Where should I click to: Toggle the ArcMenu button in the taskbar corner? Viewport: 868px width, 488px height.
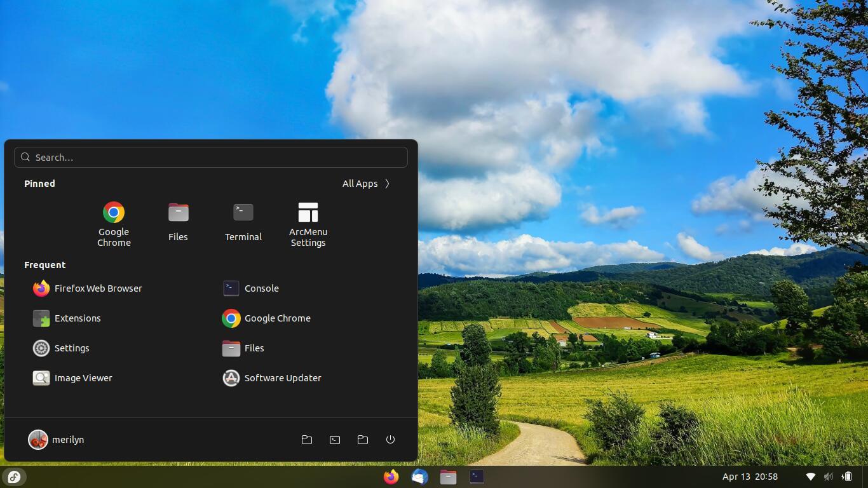tap(14, 477)
